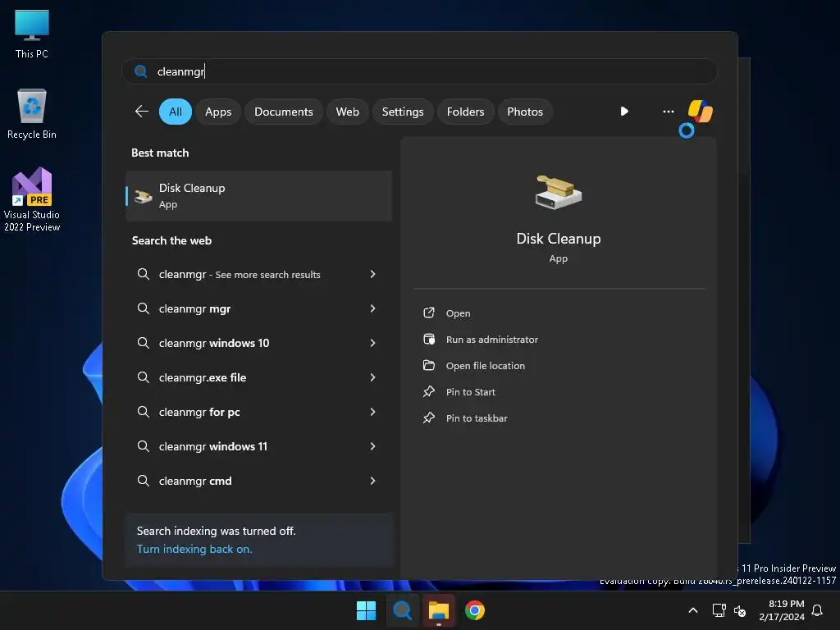Open the Windows Start button
This screenshot has width=840, height=630.
point(366,610)
